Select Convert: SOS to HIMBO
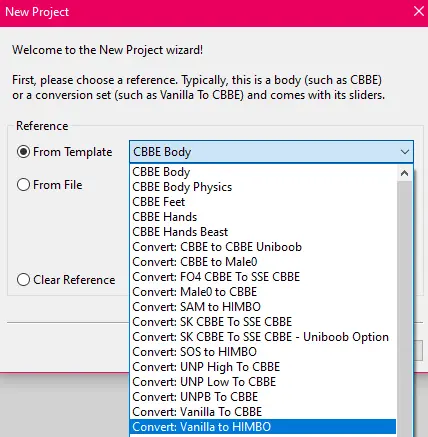Screen dimensions: 428x437 (263, 352)
